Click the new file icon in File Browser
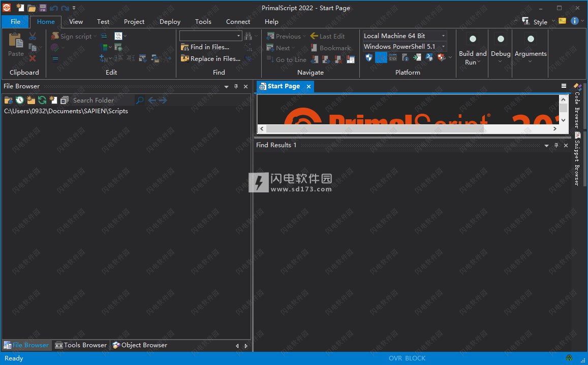 click(53, 100)
